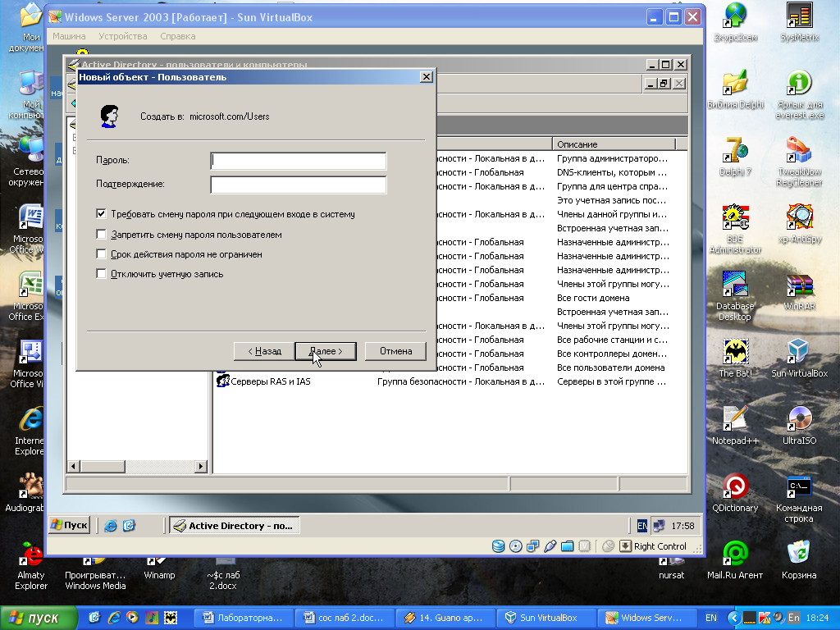
Task: Open the Notepad++ desktop shortcut
Action: click(x=735, y=426)
